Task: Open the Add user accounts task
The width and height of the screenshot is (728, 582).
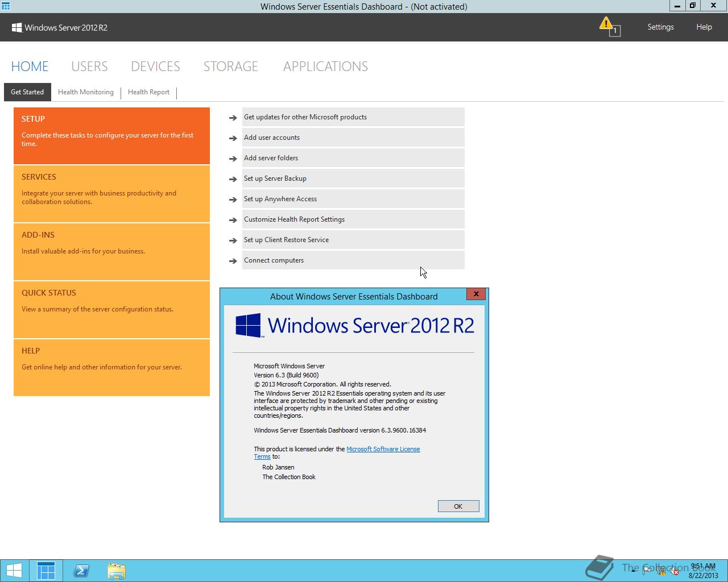Action: point(353,137)
